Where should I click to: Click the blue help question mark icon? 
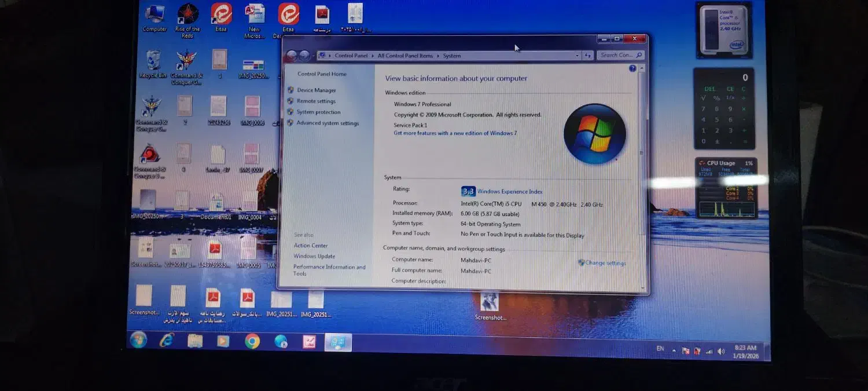point(632,69)
